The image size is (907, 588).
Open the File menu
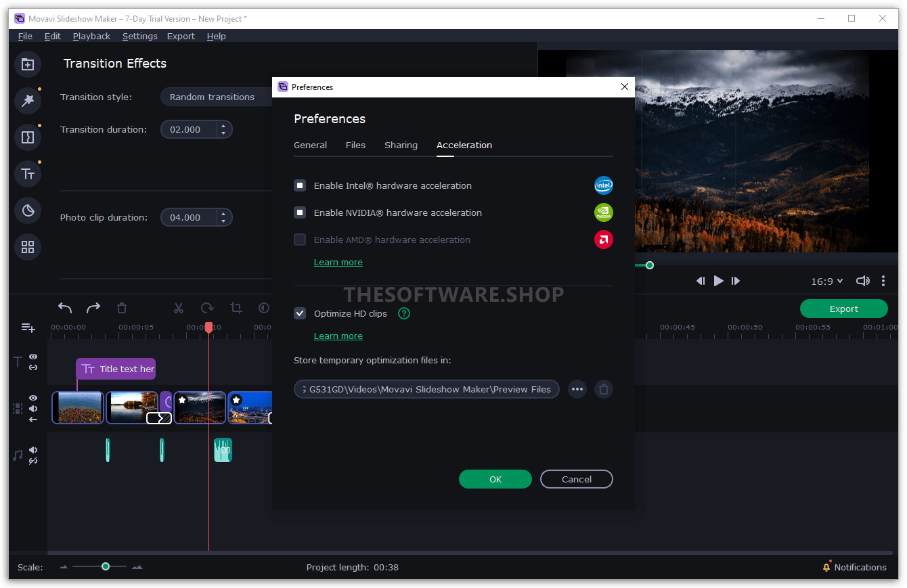(x=25, y=36)
